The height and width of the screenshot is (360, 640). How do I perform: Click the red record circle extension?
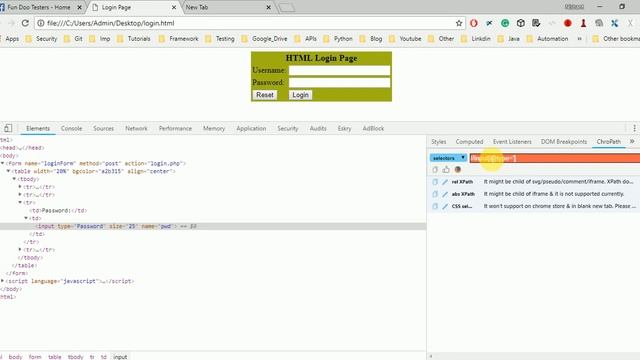point(567,23)
